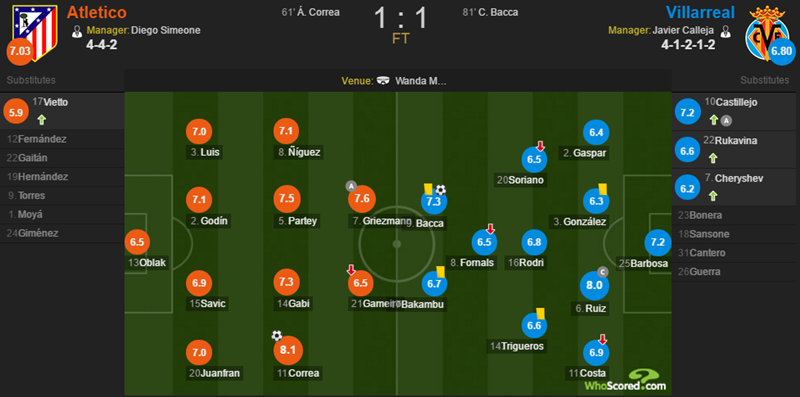The image size is (800, 397).
Task: Click Oblak's 6.5 goalkeeper rating circle
Action: [x=137, y=242]
